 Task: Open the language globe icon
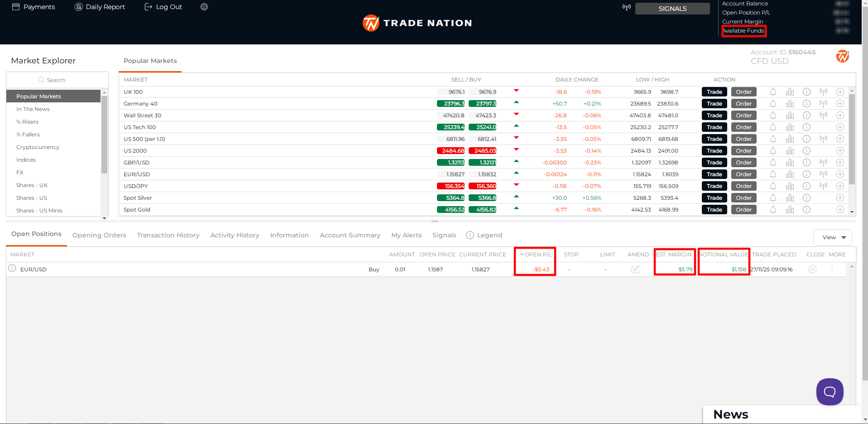coord(204,7)
